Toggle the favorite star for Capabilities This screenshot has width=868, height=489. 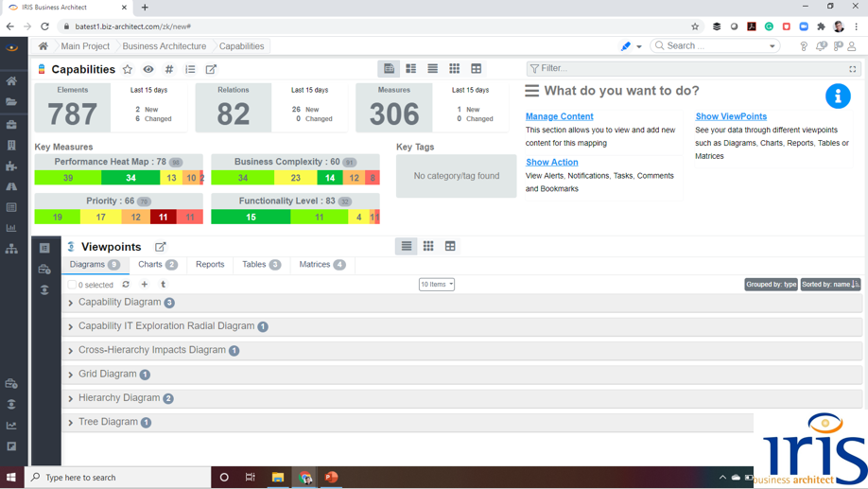point(128,69)
